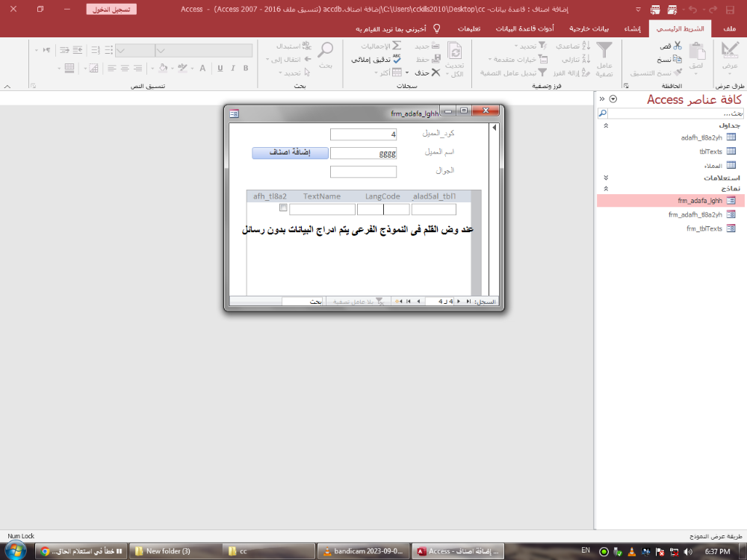Click Toggle Filter (تبديل عامل التصفية)
This screenshot has width=747, height=560.
pyautogui.click(x=514, y=73)
